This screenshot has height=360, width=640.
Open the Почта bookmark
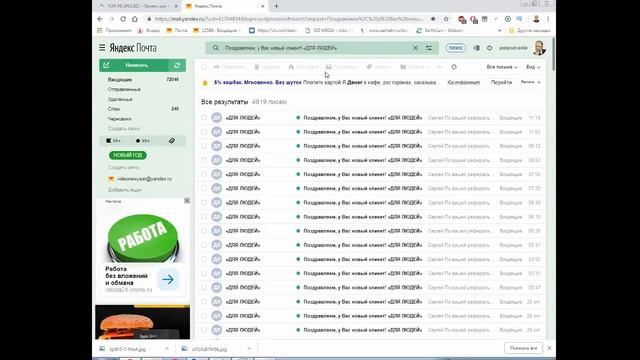coord(177,31)
